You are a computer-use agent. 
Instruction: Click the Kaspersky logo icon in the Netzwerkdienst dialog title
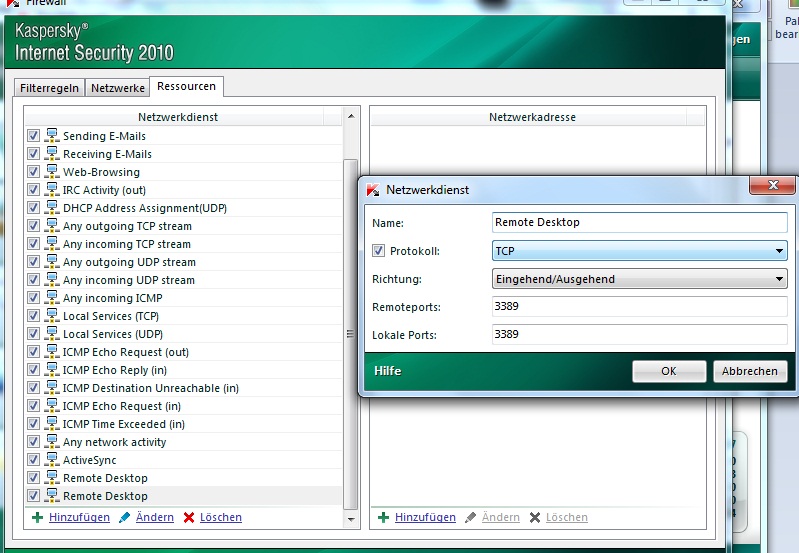[373, 190]
